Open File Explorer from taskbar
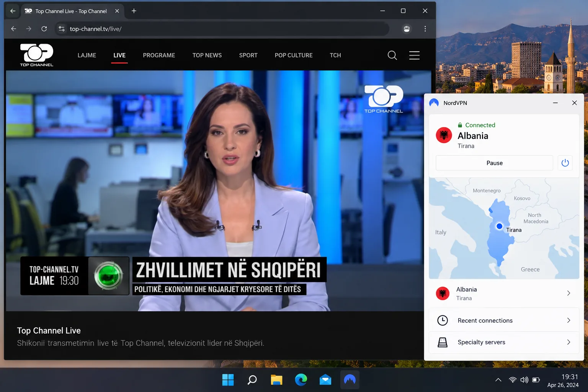588x392 pixels. click(x=276, y=380)
